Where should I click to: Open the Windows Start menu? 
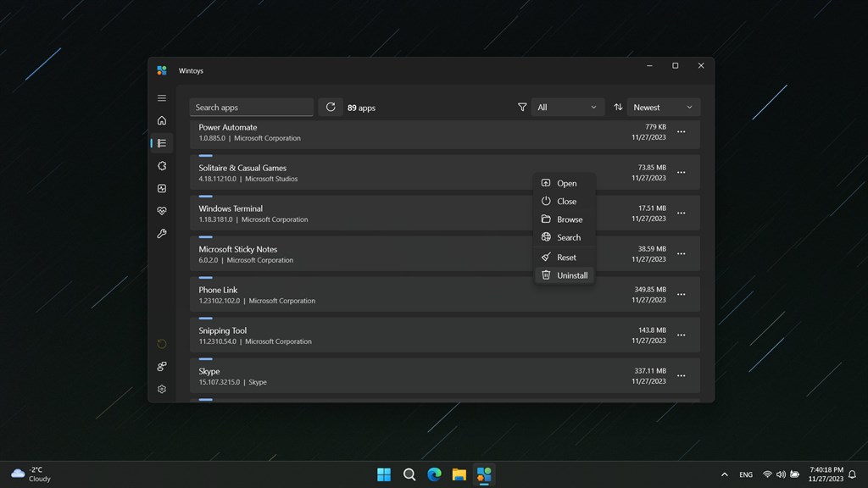pyautogui.click(x=384, y=474)
